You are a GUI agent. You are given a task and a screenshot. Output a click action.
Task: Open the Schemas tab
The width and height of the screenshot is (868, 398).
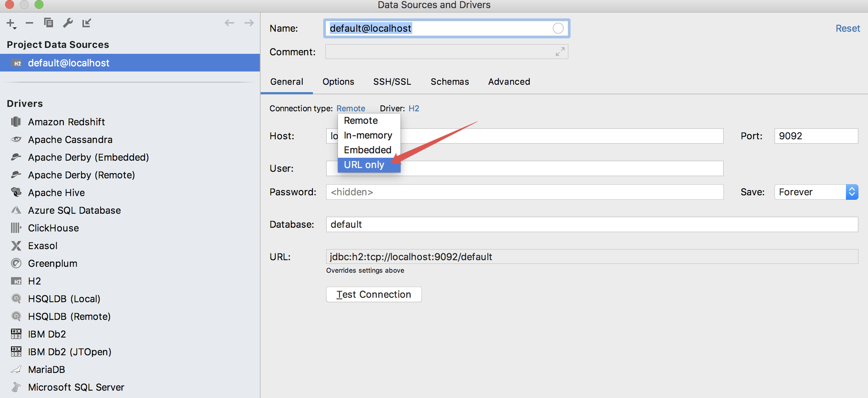coord(449,81)
